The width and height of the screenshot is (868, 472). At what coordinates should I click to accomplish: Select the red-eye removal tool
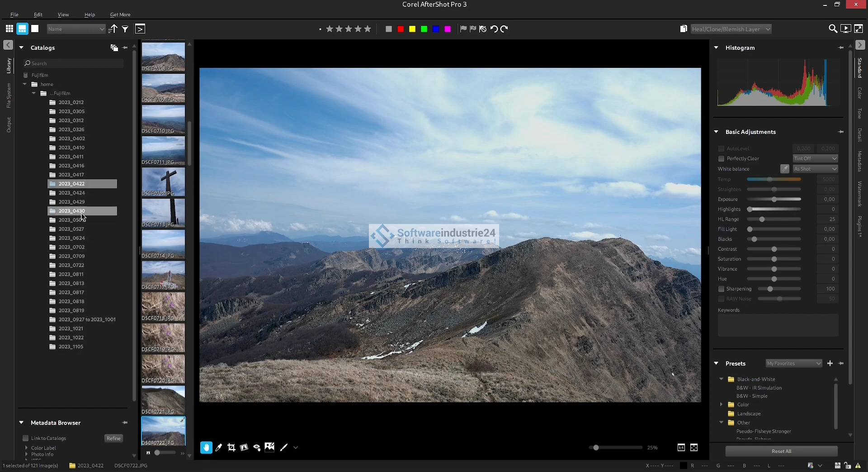(x=257, y=448)
